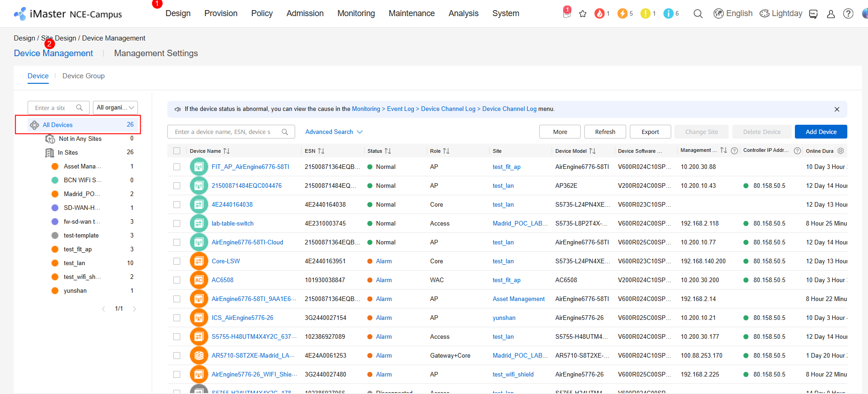Open the lab-table-switch device link
The width and height of the screenshot is (868, 394).
click(x=233, y=223)
